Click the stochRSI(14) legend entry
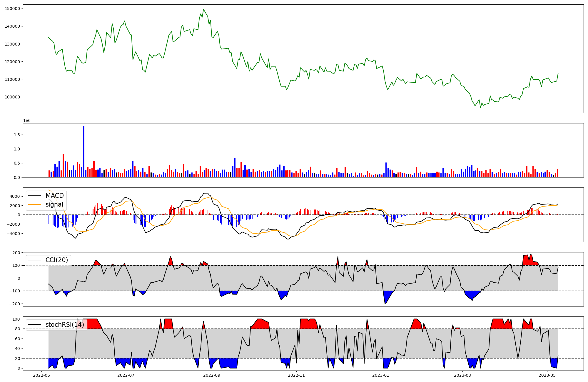 [64, 325]
